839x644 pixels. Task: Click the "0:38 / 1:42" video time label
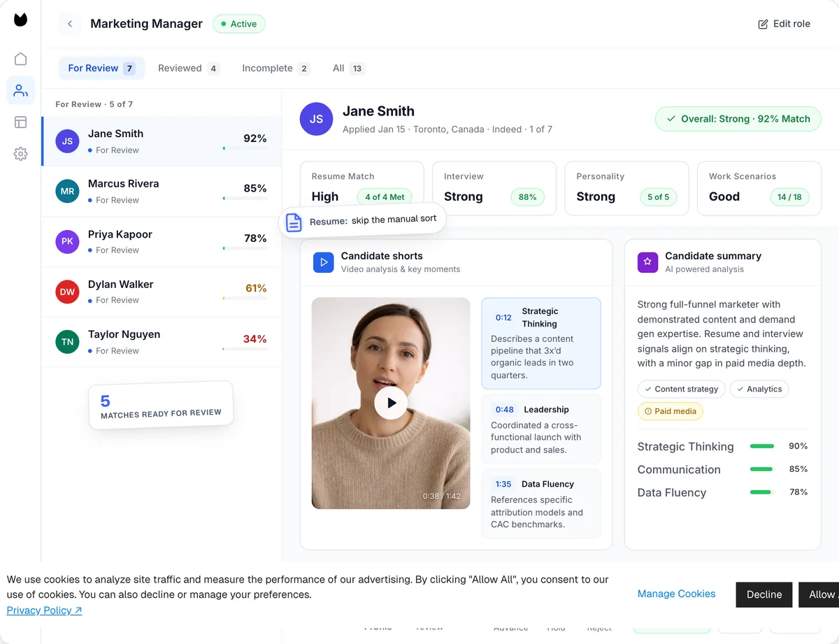tap(441, 496)
